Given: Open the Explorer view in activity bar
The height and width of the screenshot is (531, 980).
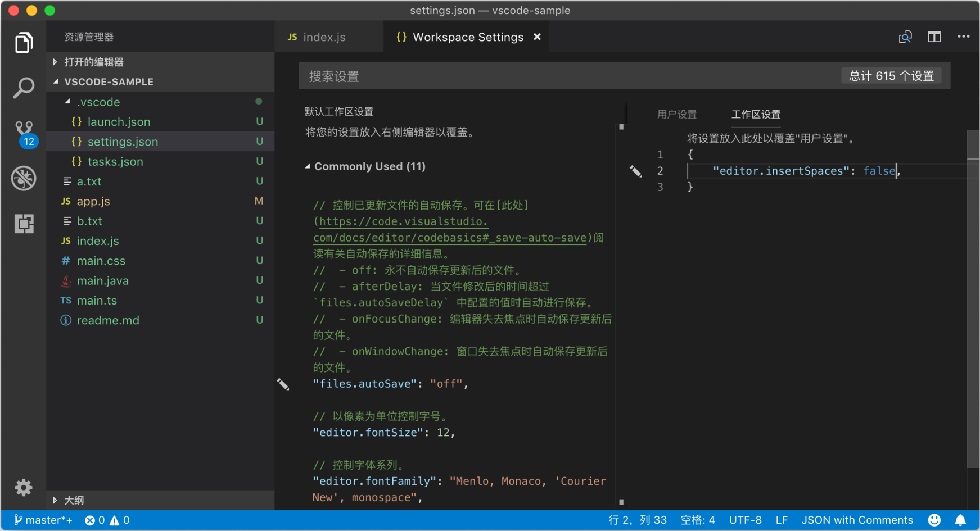Looking at the screenshot, I should [24, 42].
